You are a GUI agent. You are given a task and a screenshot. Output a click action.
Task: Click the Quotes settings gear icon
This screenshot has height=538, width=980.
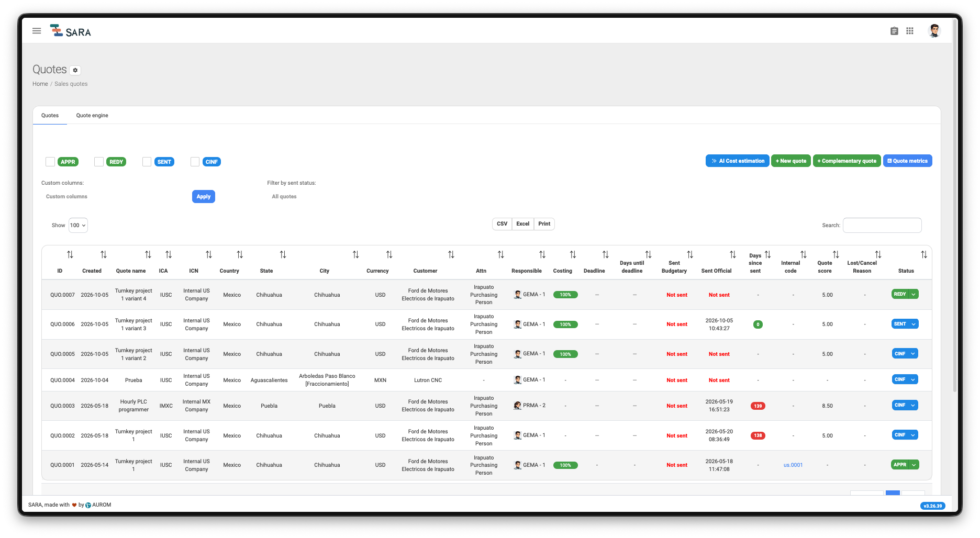[75, 70]
